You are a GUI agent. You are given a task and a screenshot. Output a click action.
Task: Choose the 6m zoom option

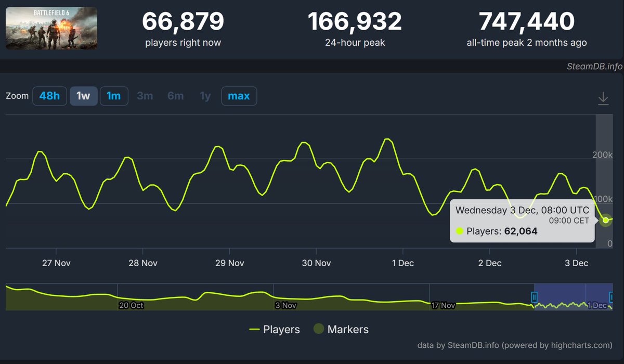[x=176, y=96]
